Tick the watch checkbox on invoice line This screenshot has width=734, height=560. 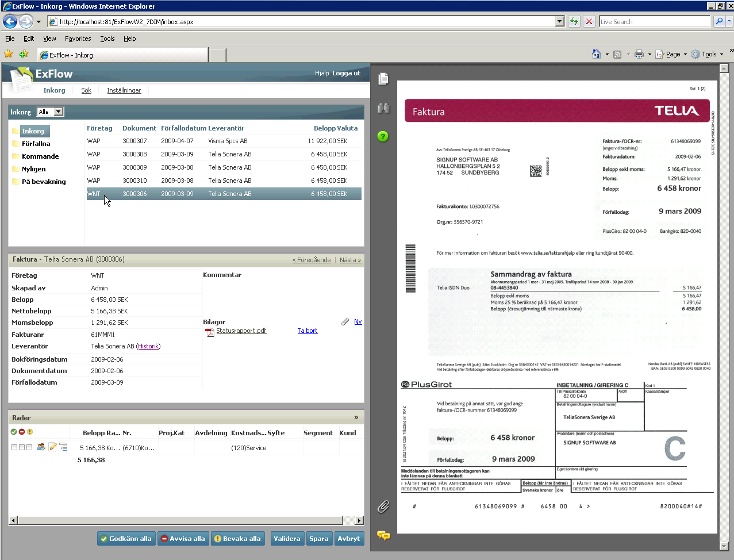pyautogui.click(x=29, y=447)
